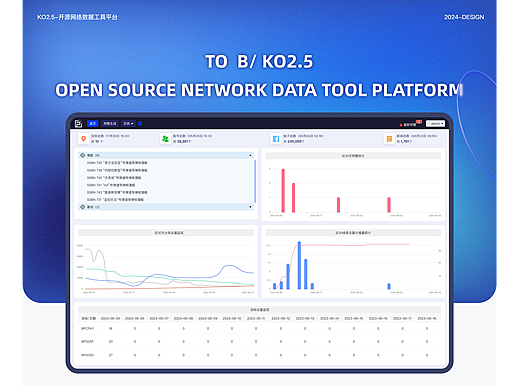This screenshot has width=520, height=390.
Task: Click 2023-06-12 column header in table
Action: [x=281, y=319]
